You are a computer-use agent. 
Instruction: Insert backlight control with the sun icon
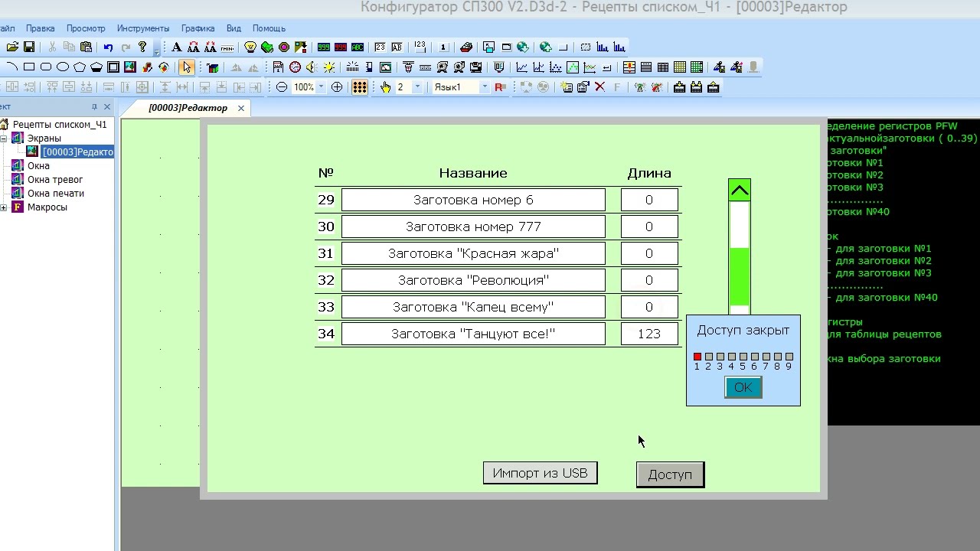click(x=328, y=67)
